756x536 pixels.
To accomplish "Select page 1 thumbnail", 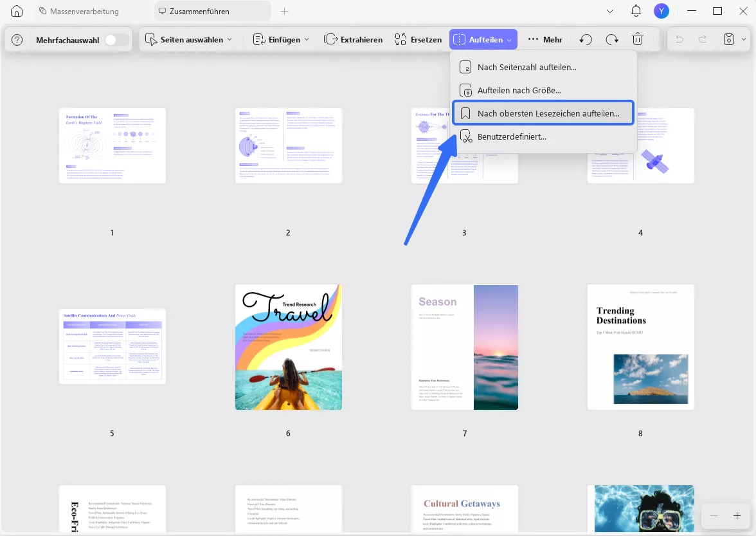I will 113,145.
